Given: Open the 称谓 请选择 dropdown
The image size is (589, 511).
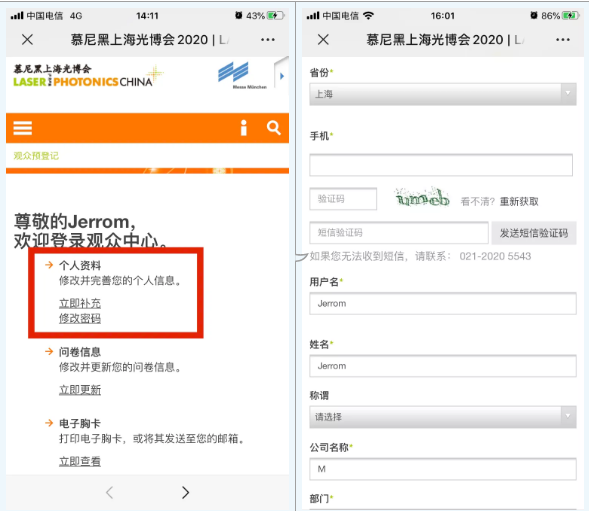Looking at the screenshot, I should click(443, 417).
